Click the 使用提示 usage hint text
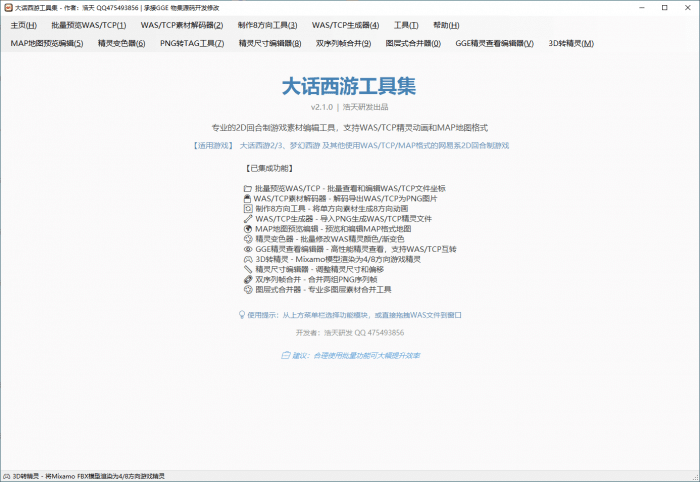The width and height of the screenshot is (700, 482). (354, 315)
